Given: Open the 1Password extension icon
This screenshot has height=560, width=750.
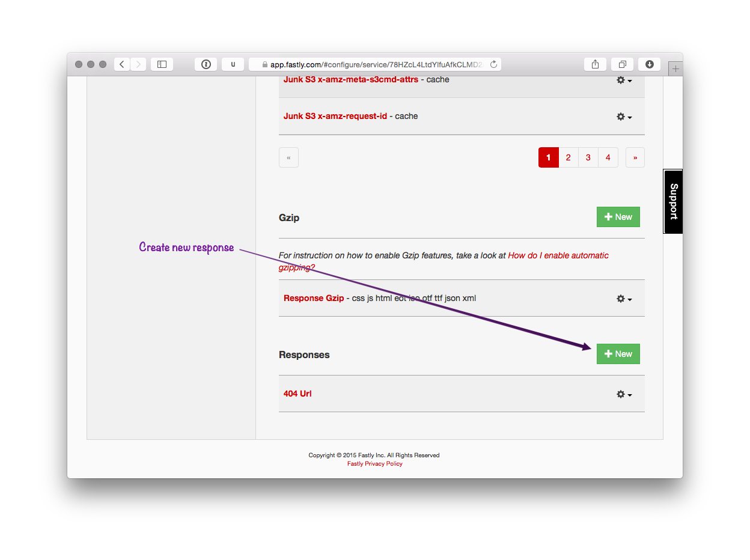Looking at the screenshot, I should (206, 64).
